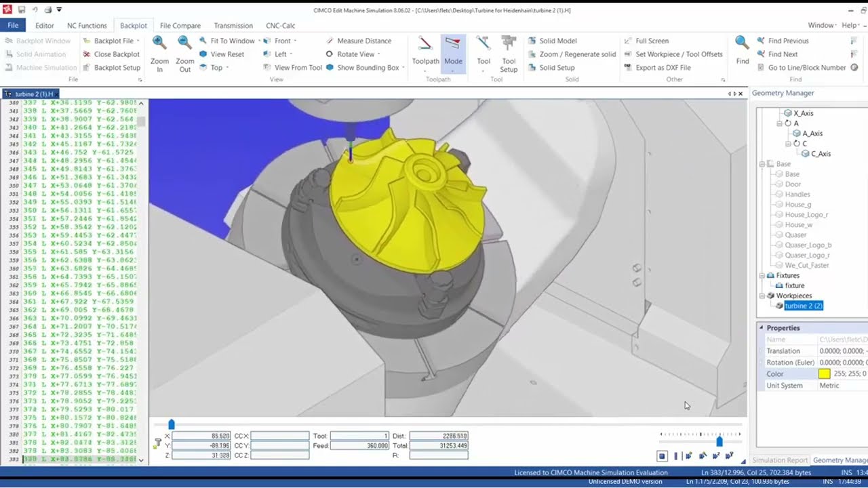
Task: Pause the simulation playback
Action: (x=675, y=456)
